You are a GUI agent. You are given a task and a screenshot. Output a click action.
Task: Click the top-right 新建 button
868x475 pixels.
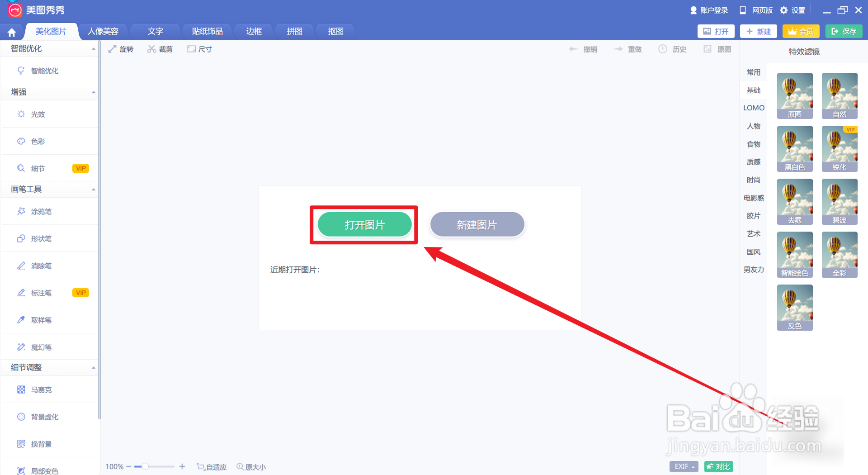[x=759, y=31]
